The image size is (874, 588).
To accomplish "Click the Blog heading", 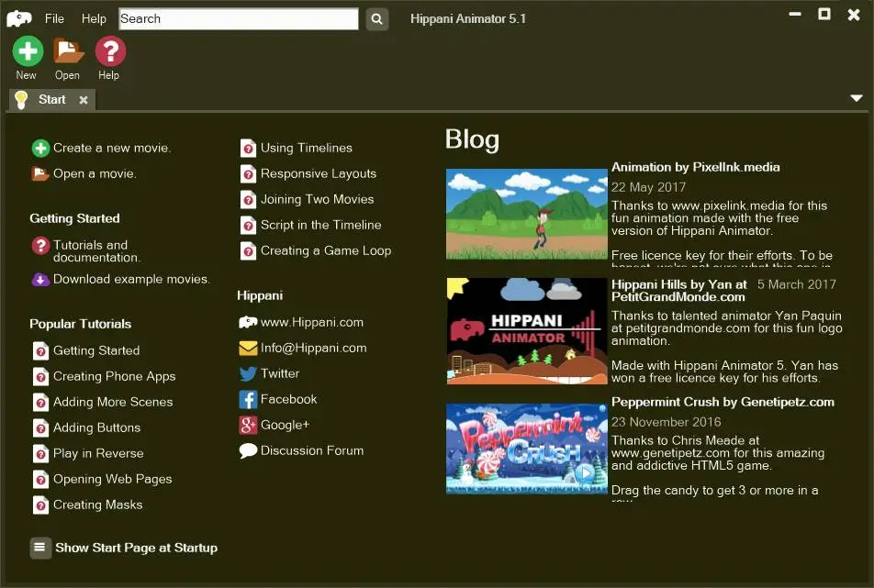I will 472,139.
